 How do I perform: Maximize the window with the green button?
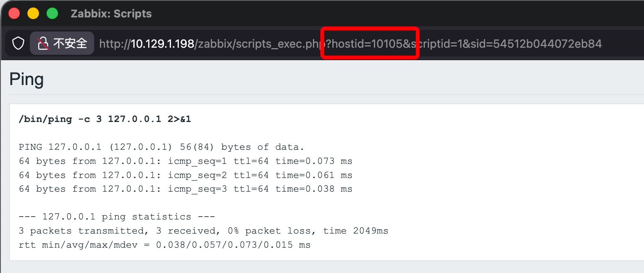tap(52, 13)
